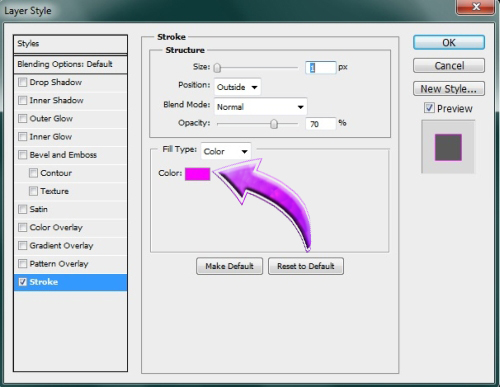500x387 pixels.
Task: Enable the Drop Shadow checkbox
Action: (22, 82)
